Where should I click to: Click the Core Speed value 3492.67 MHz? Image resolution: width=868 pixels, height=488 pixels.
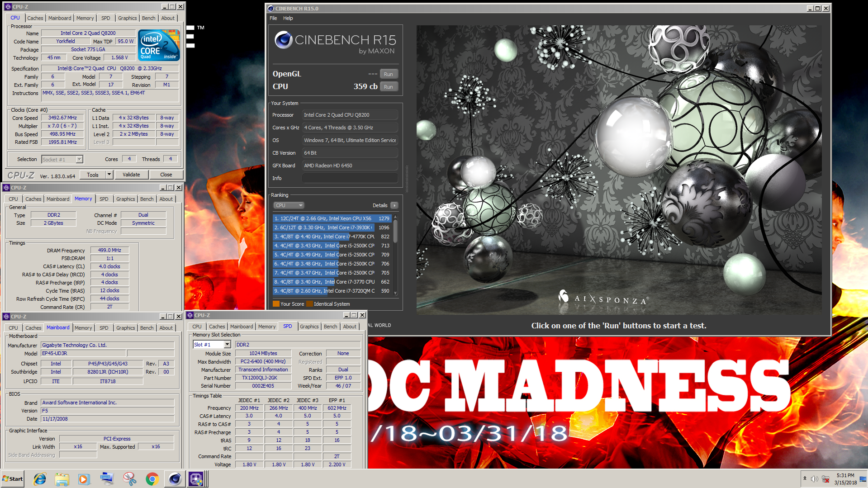coord(62,118)
